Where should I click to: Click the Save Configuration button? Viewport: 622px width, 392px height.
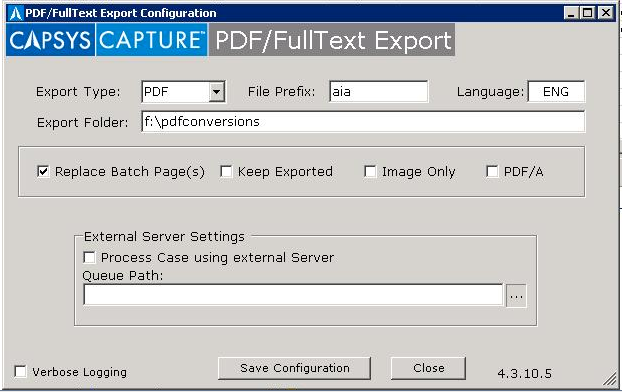[x=294, y=368]
